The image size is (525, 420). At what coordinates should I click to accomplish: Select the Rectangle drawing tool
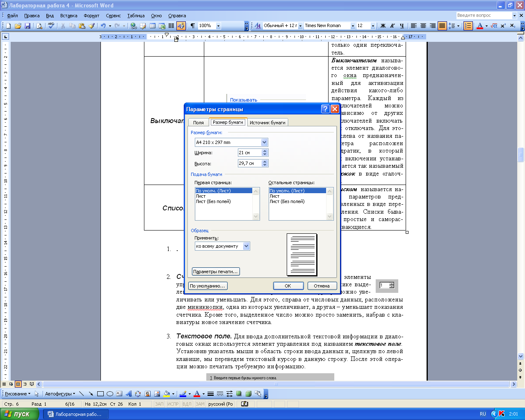[x=100, y=394]
